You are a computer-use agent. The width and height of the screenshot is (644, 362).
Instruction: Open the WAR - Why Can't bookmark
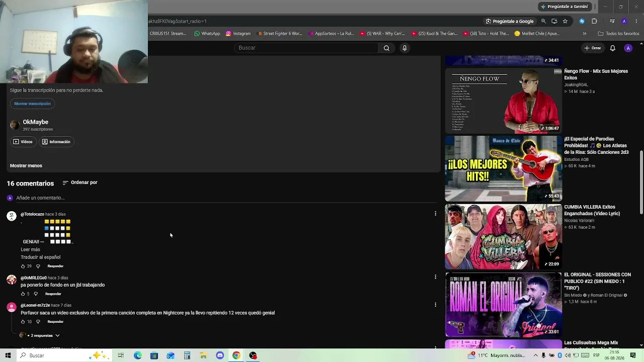coord(382,34)
